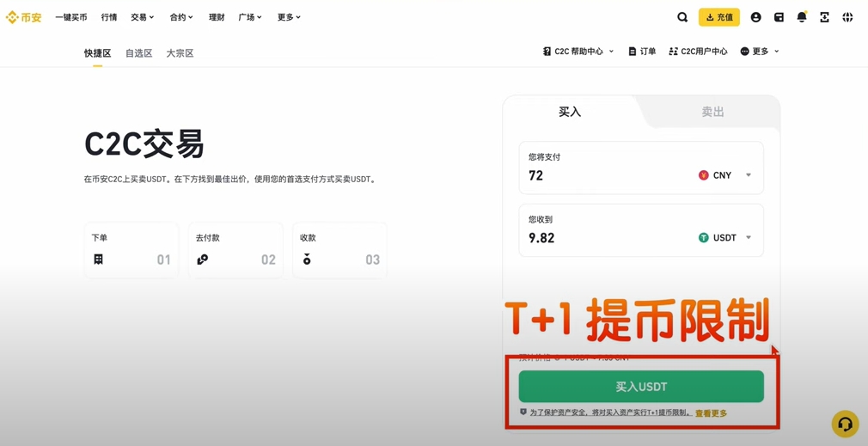Open C2C用户中心 link

[x=704, y=51]
